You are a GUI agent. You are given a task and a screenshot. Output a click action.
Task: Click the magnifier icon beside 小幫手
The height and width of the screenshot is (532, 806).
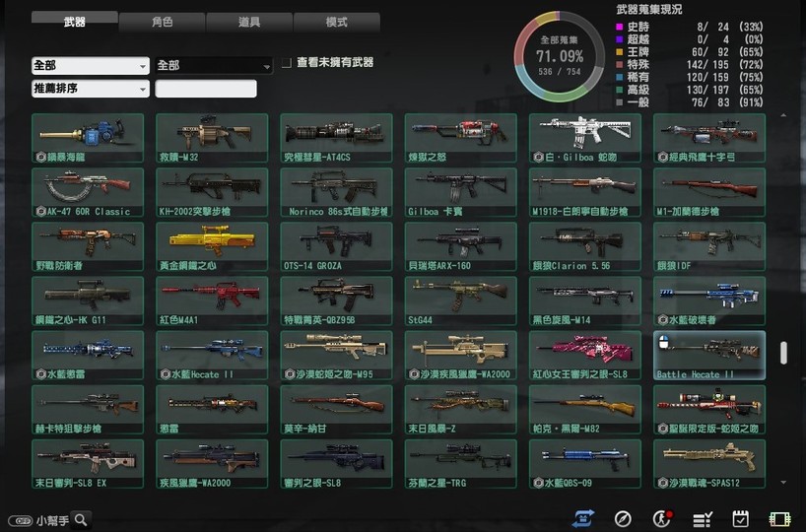82,519
